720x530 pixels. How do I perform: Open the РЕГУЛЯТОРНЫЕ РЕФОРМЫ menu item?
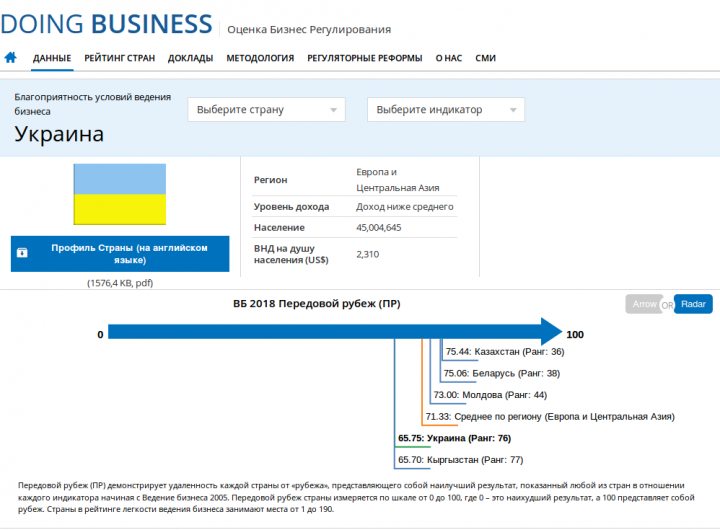tap(365, 58)
